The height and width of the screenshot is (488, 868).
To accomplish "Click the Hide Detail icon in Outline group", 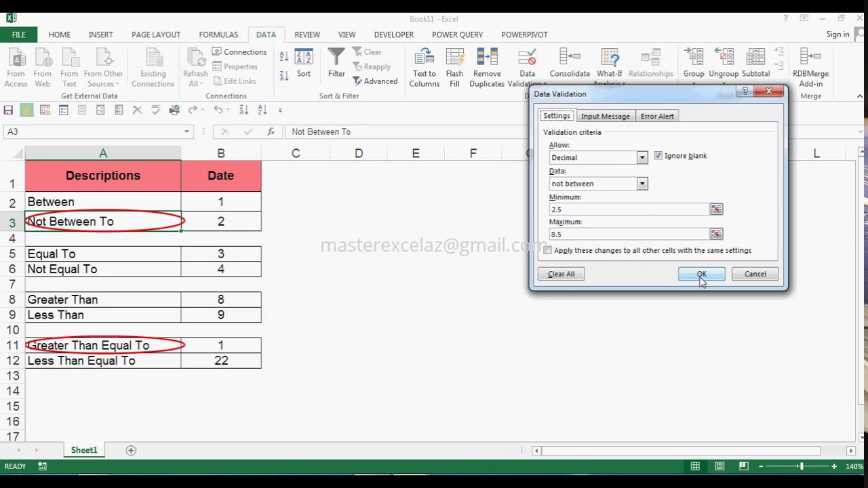I will click(778, 66).
